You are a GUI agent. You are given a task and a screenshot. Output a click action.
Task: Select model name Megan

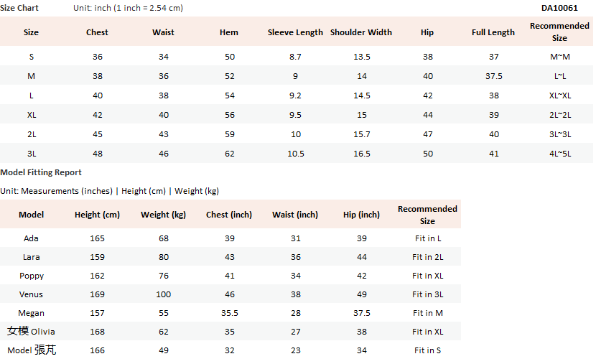32,313
